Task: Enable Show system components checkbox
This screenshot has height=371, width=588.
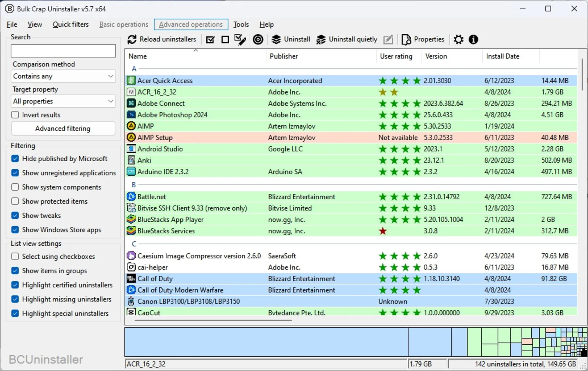Action: 15,187
